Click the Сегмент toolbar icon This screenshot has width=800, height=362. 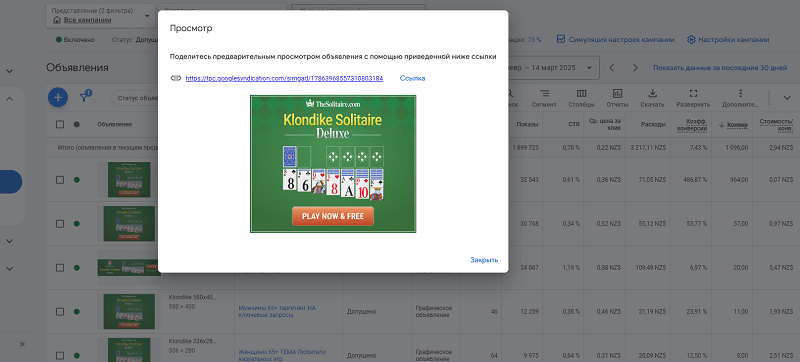click(544, 98)
